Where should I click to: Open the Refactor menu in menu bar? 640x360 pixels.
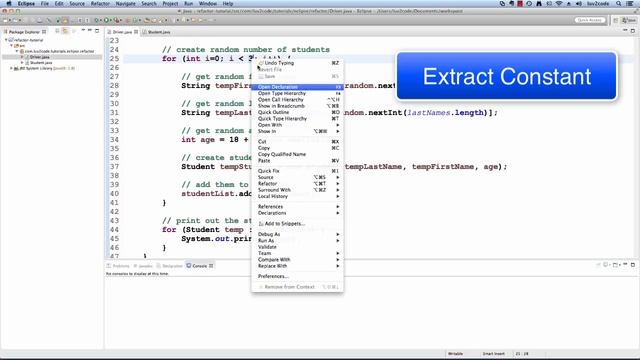[x=100, y=4]
